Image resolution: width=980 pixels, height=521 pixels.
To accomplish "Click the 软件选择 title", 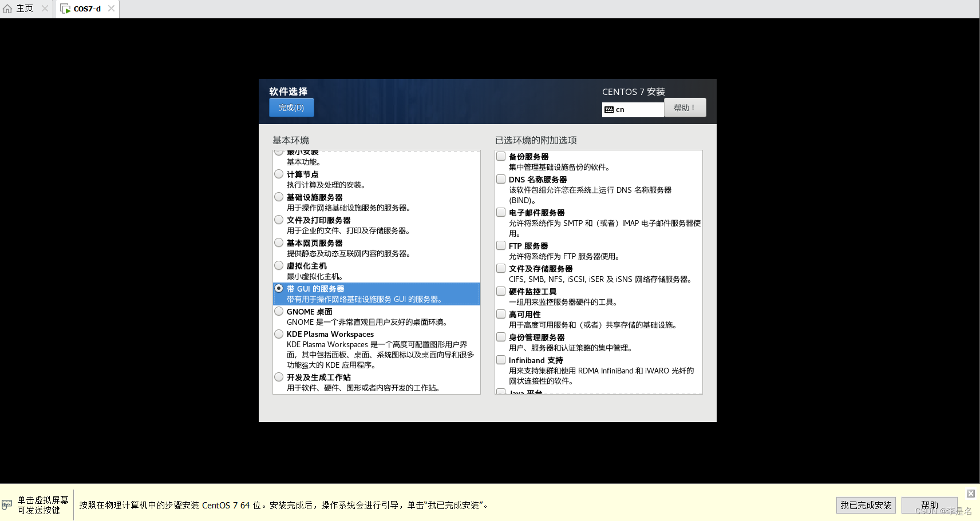I will (289, 92).
